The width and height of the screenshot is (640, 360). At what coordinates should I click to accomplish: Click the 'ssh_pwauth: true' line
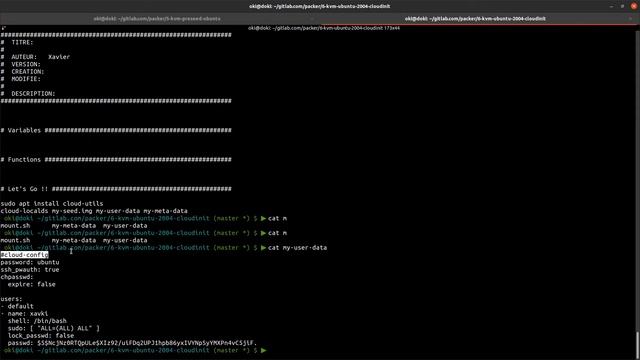pos(30,269)
